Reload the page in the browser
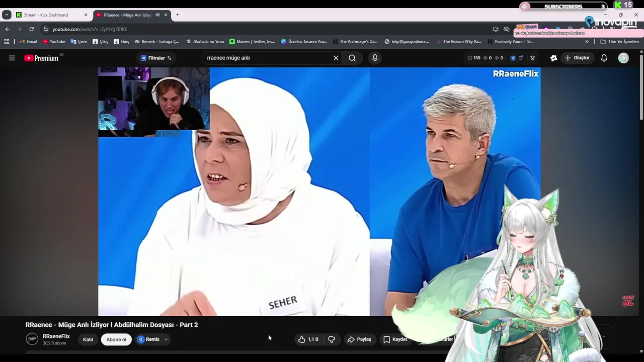 coord(31,29)
